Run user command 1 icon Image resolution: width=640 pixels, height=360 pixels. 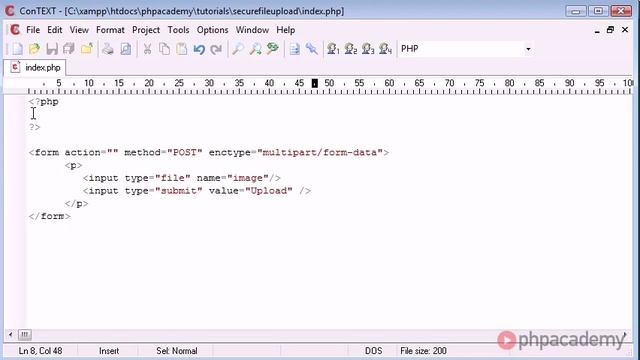(333, 49)
